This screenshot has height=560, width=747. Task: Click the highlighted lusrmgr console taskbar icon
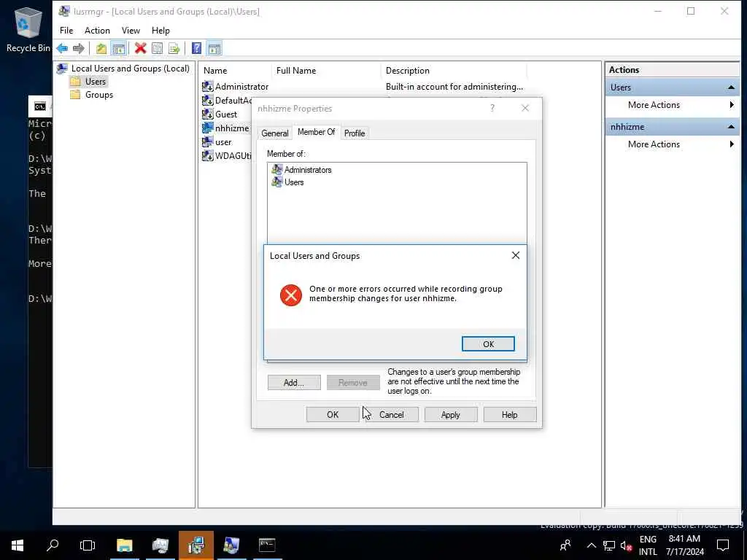[196, 545]
